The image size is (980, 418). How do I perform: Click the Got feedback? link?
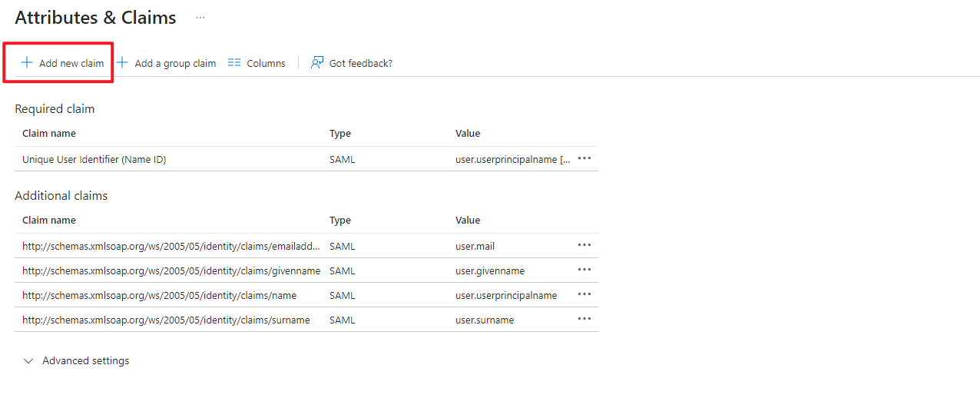point(360,64)
